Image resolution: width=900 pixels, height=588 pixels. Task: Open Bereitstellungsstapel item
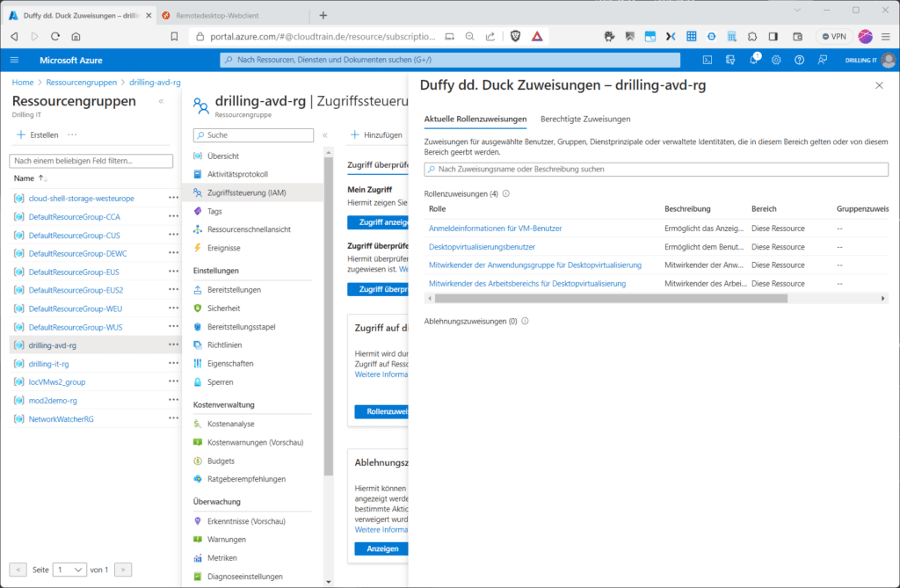tap(242, 326)
